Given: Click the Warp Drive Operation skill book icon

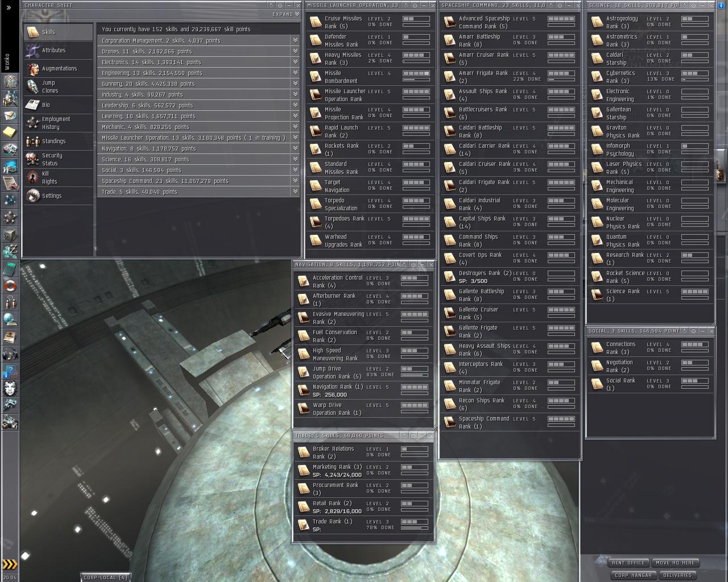Looking at the screenshot, I should coord(304,409).
